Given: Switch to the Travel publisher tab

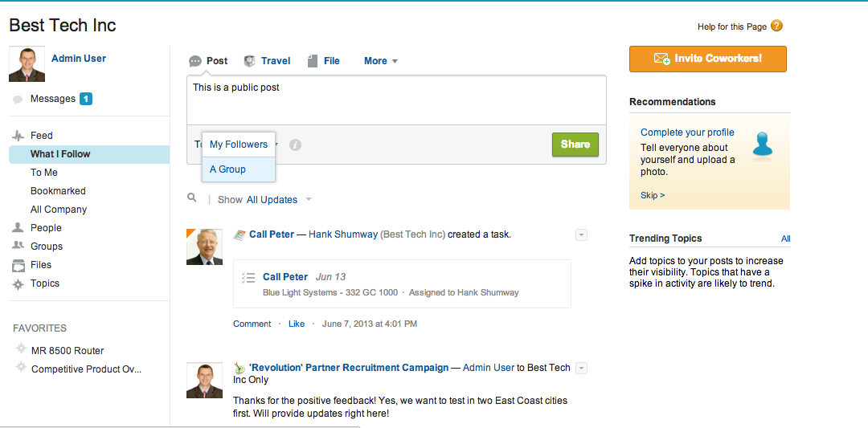Looking at the screenshot, I should click(268, 61).
